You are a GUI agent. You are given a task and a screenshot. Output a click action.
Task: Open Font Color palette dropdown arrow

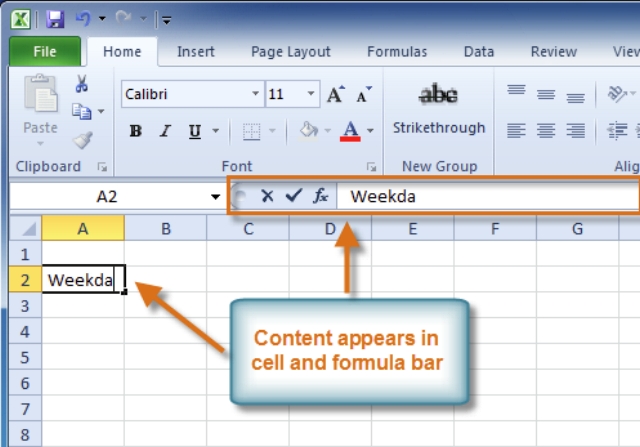[370, 131]
